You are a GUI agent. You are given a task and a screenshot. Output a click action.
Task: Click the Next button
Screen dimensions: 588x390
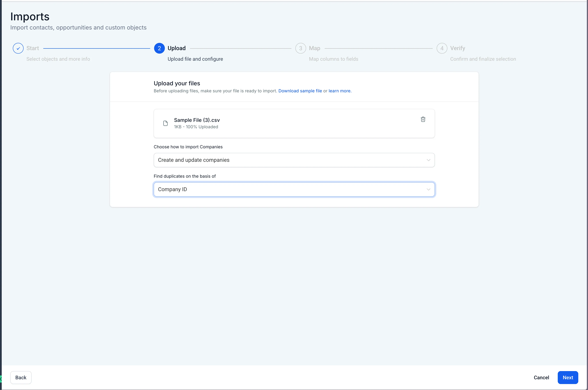click(568, 377)
